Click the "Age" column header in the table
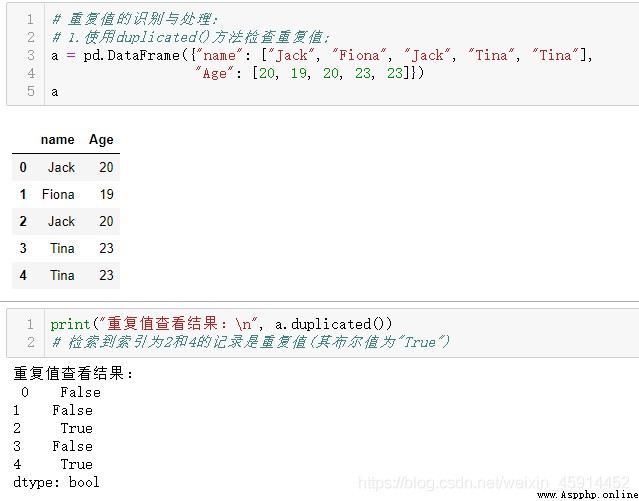 101,139
